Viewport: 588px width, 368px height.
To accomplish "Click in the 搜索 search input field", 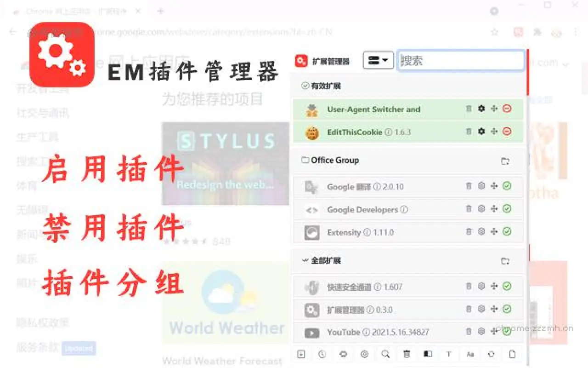I will [459, 60].
